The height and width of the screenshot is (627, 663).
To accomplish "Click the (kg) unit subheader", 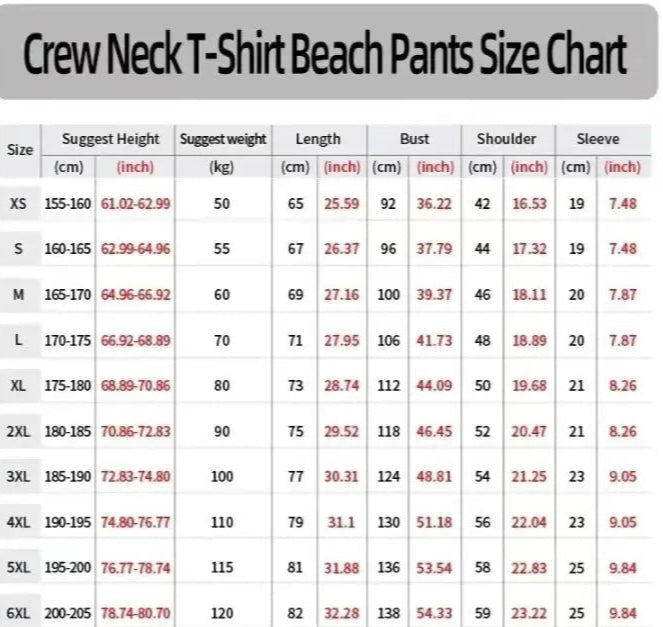I will (x=222, y=167).
